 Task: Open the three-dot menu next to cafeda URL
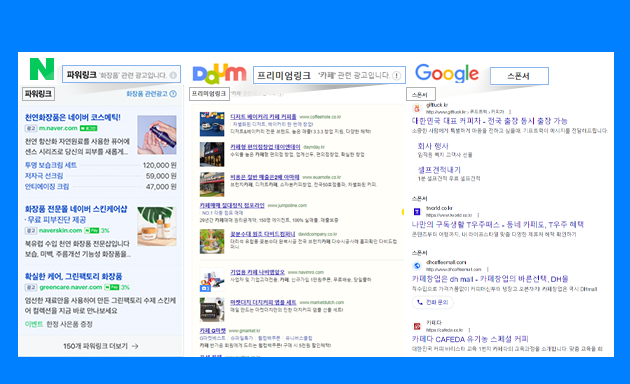[469, 330]
